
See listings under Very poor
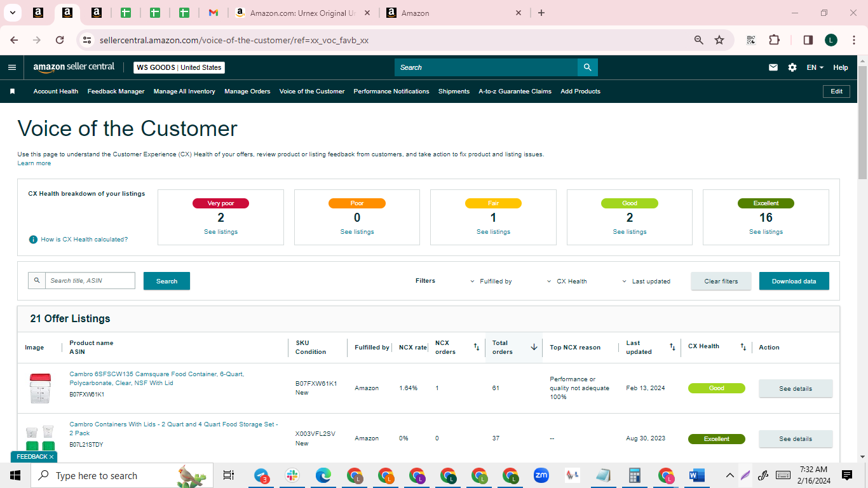pyautogui.click(x=220, y=232)
